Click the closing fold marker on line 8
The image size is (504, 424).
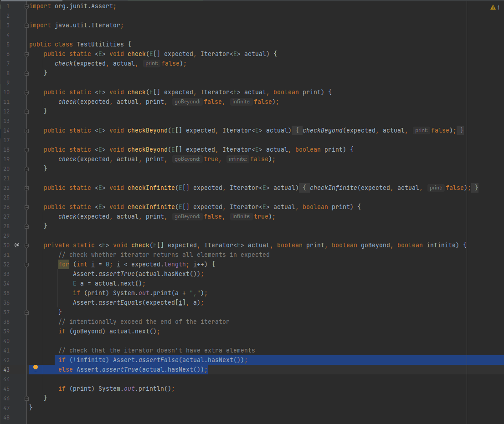click(x=27, y=73)
